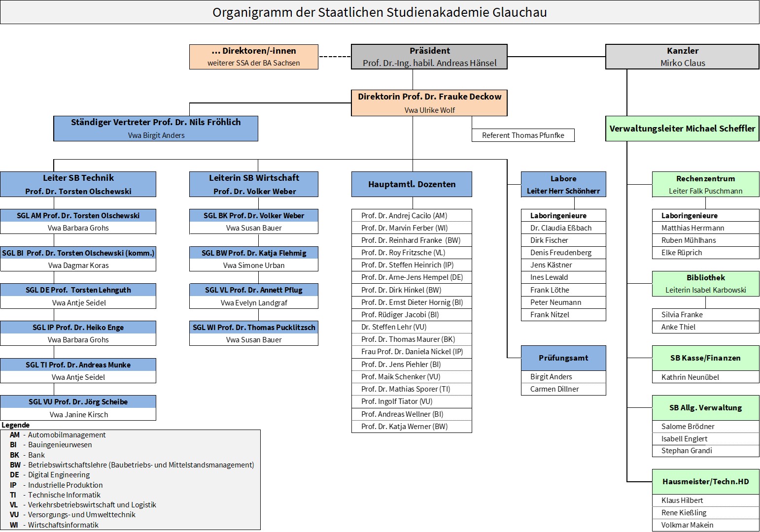The width and height of the screenshot is (760, 532).
Task: Select Anke Thiel entry
Action: click(706, 327)
